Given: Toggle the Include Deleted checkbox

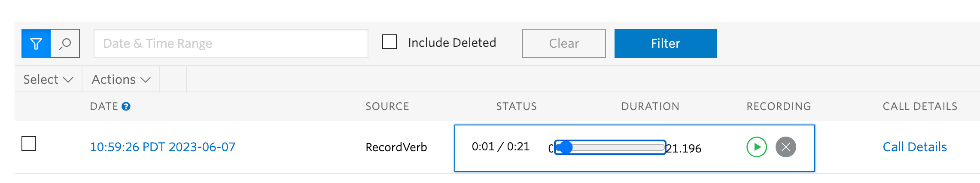Looking at the screenshot, I should click(x=390, y=42).
